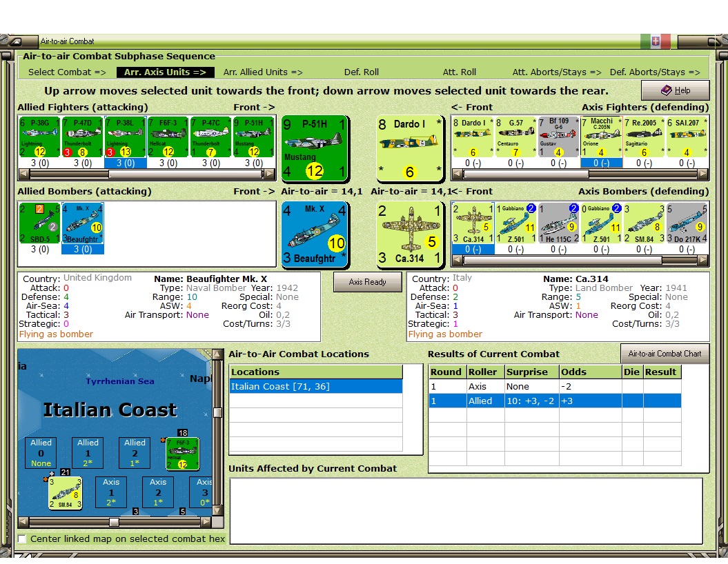Select the G.57 Centauro fighter counter
This screenshot has width=728, height=564.
pyautogui.click(x=515, y=137)
